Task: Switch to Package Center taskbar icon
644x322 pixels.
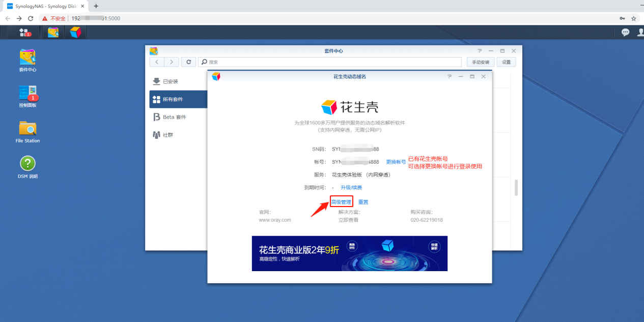Action: point(53,32)
